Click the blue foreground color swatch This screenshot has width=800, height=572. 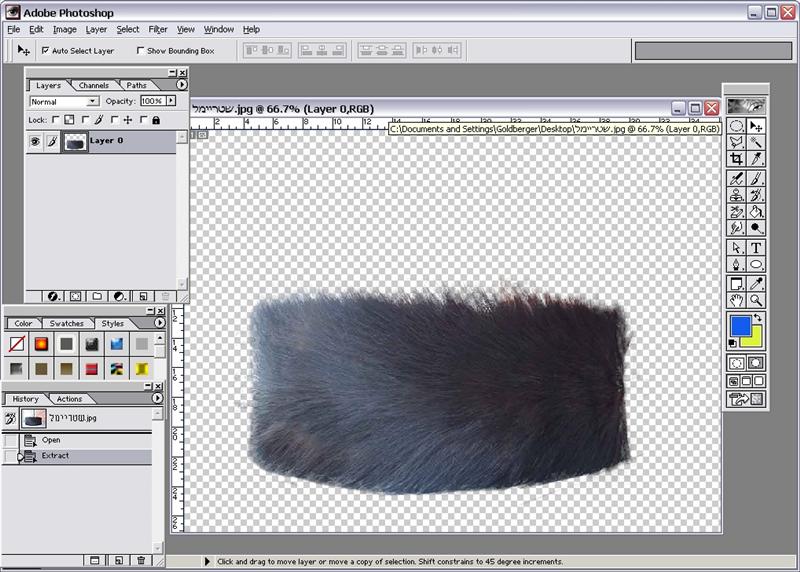pyautogui.click(x=740, y=326)
